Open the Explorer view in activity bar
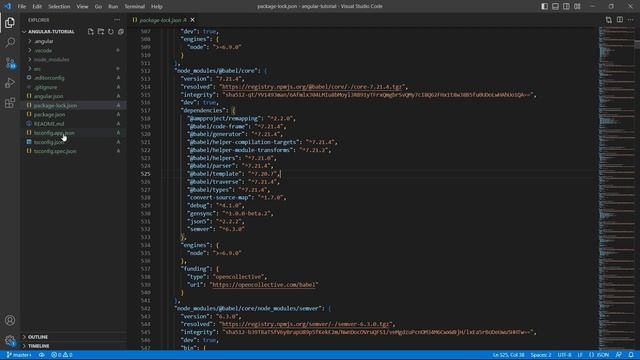This screenshot has width=640, height=360. click(10, 22)
